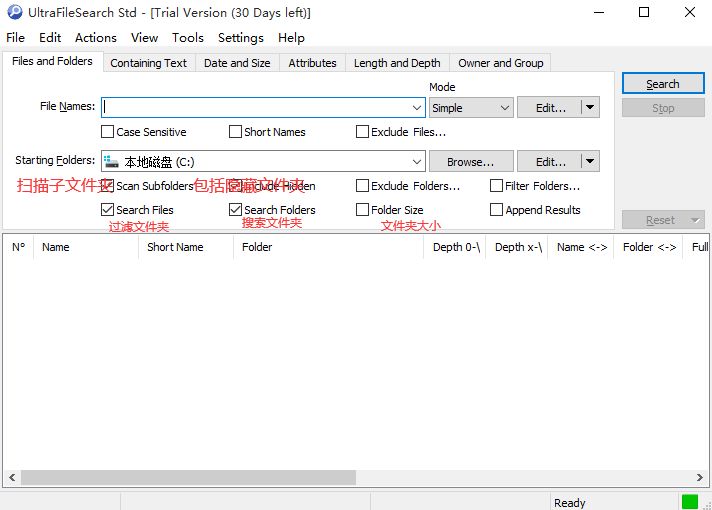Click the Depth x-\ column header
The width and height of the screenshot is (712, 510).
pyautogui.click(x=517, y=247)
